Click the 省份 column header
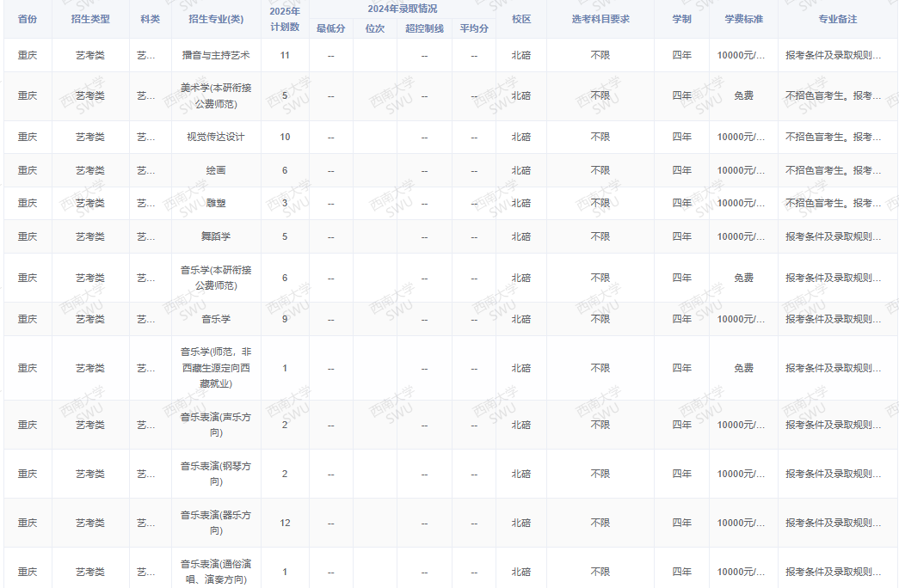 click(28, 19)
